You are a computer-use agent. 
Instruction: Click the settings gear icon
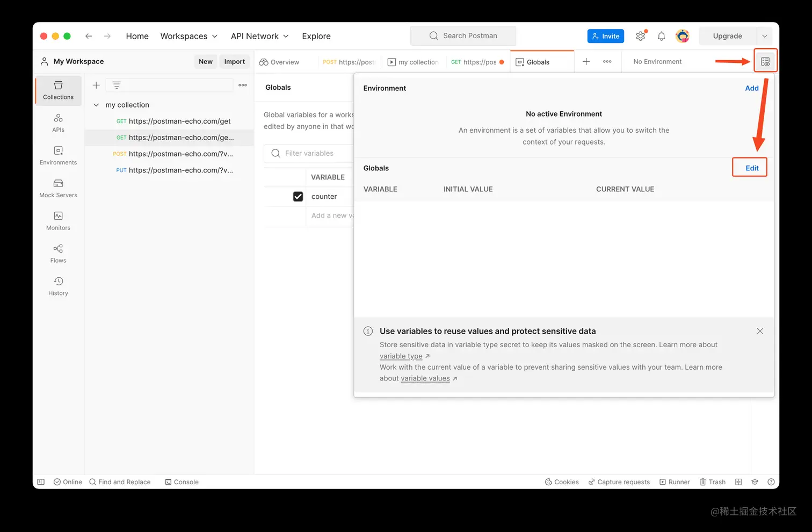(x=641, y=36)
